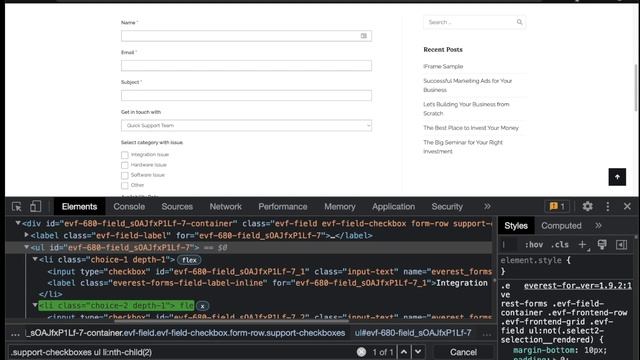Toggle the flex badge on choice-1 li
Viewport: 640px width, 360px height.
(x=189, y=260)
